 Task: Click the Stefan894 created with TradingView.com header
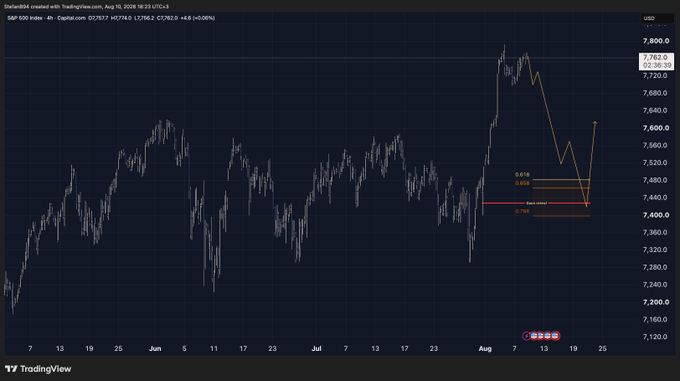pyautogui.click(x=86, y=7)
